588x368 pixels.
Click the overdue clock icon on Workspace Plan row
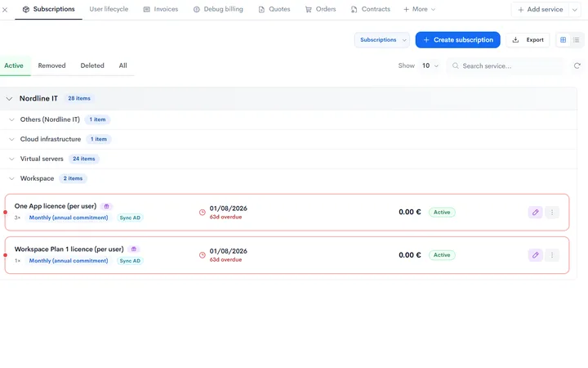click(203, 255)
